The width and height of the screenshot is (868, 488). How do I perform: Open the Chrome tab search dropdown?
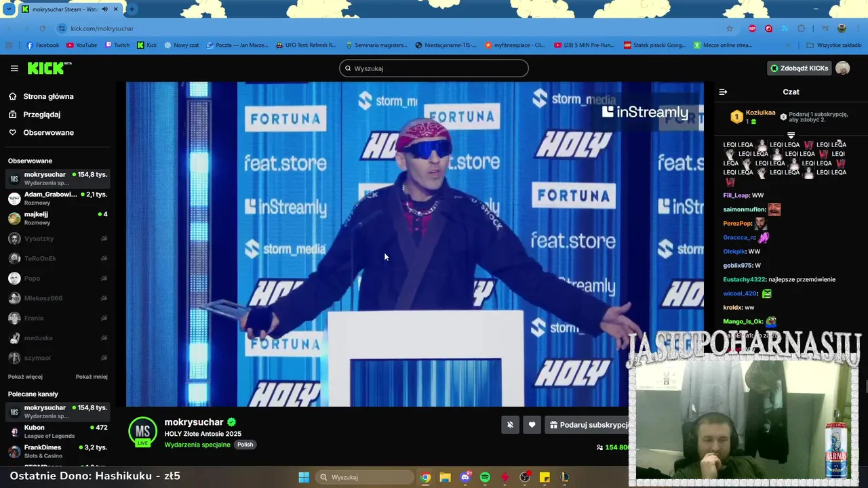pos(9,9)
